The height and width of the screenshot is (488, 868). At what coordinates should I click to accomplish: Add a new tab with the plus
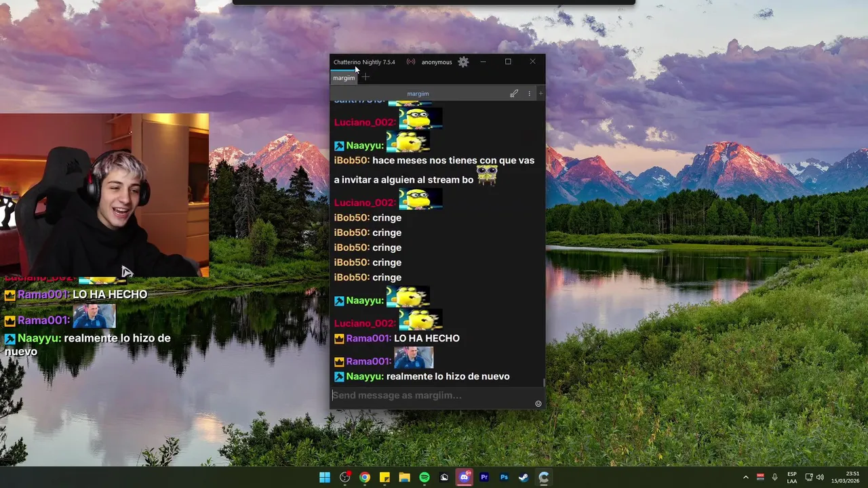coord(366,77)
